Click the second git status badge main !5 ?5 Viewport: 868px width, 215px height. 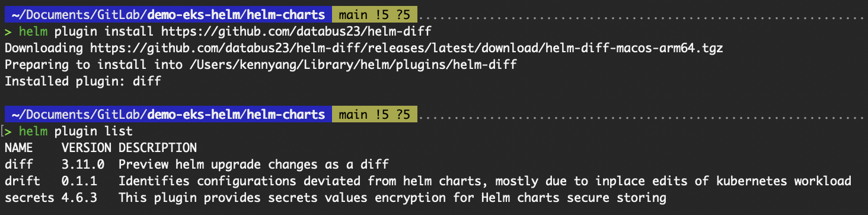[374, 114]
